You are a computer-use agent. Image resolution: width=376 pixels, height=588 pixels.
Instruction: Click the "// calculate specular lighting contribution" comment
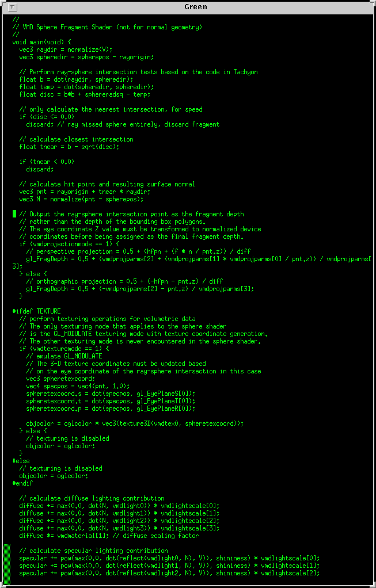tap(93, 551)
